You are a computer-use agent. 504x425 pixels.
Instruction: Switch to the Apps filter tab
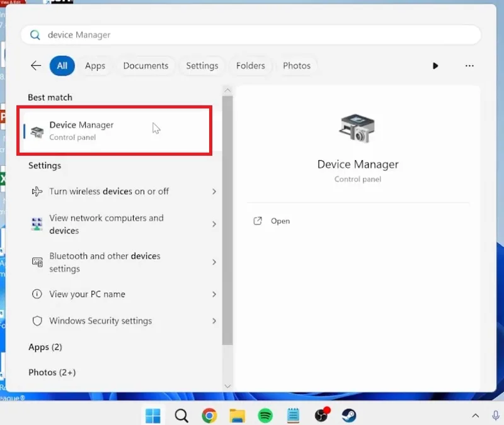click(95, 66)
